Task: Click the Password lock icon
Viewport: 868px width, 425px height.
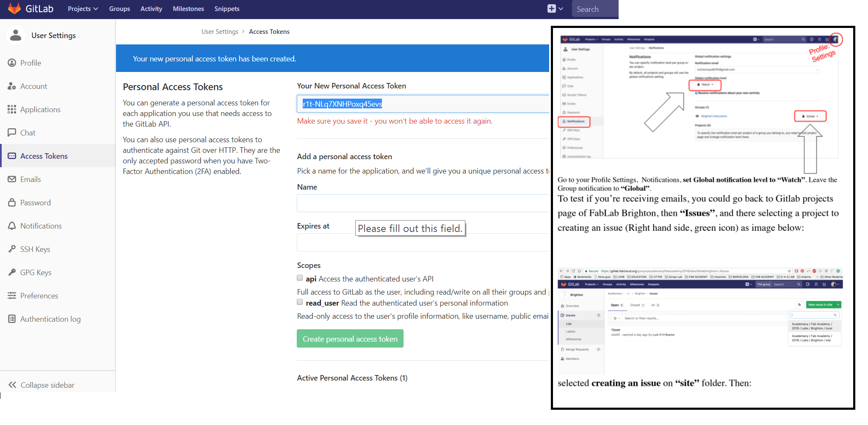Action: pos(12,202)
